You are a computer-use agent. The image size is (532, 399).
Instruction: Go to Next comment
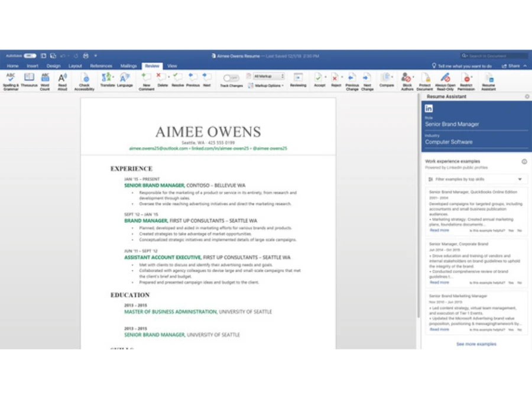207,80
